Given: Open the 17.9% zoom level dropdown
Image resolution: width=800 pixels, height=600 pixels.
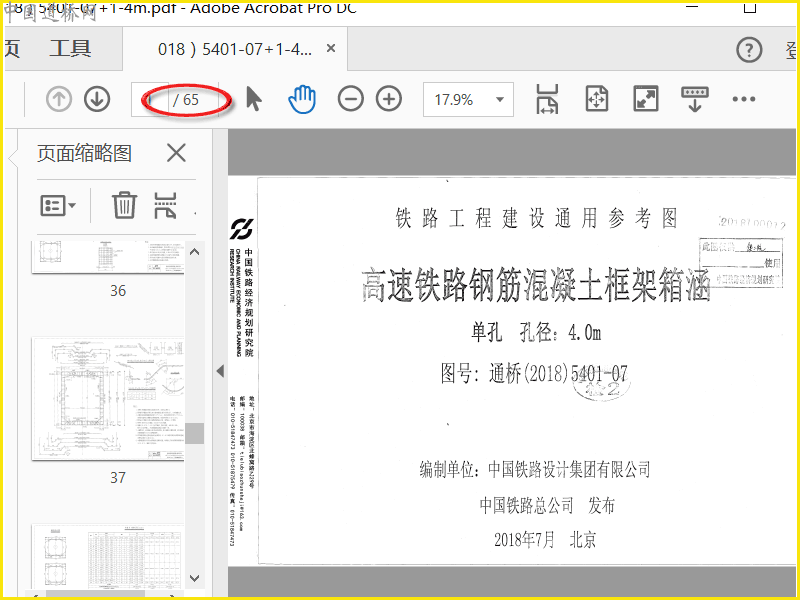Looking at the screenshot, I should point(468,99).
